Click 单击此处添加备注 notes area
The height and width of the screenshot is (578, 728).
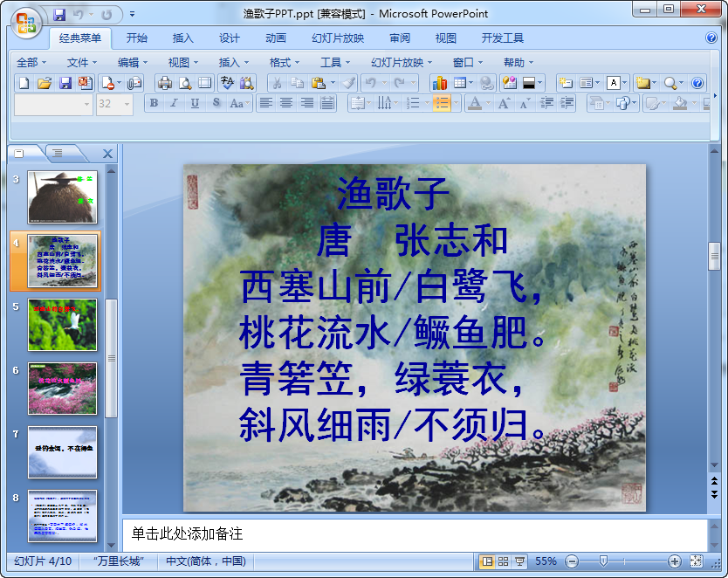point(415,533)
